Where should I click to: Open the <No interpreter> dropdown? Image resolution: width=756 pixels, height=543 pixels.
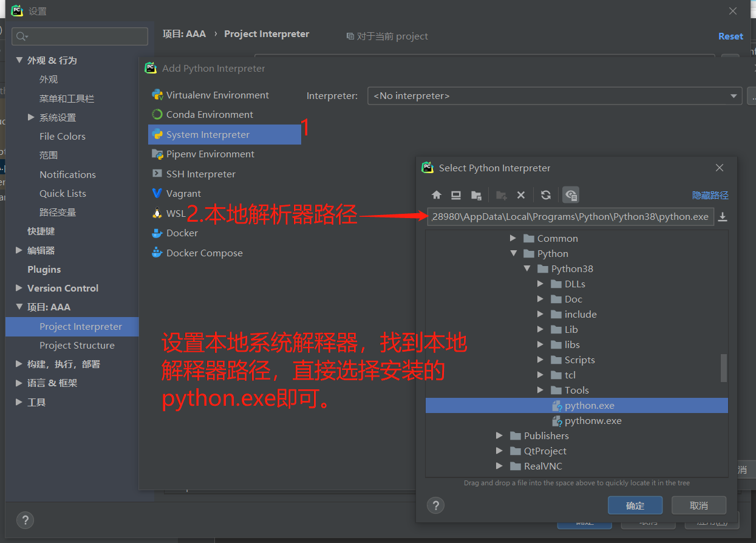point(734,95)
